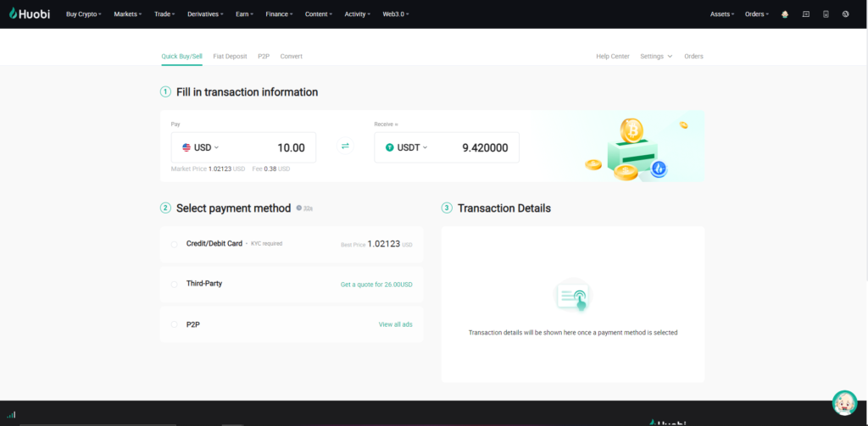Click the 'View all ads' link

(395, 324)
